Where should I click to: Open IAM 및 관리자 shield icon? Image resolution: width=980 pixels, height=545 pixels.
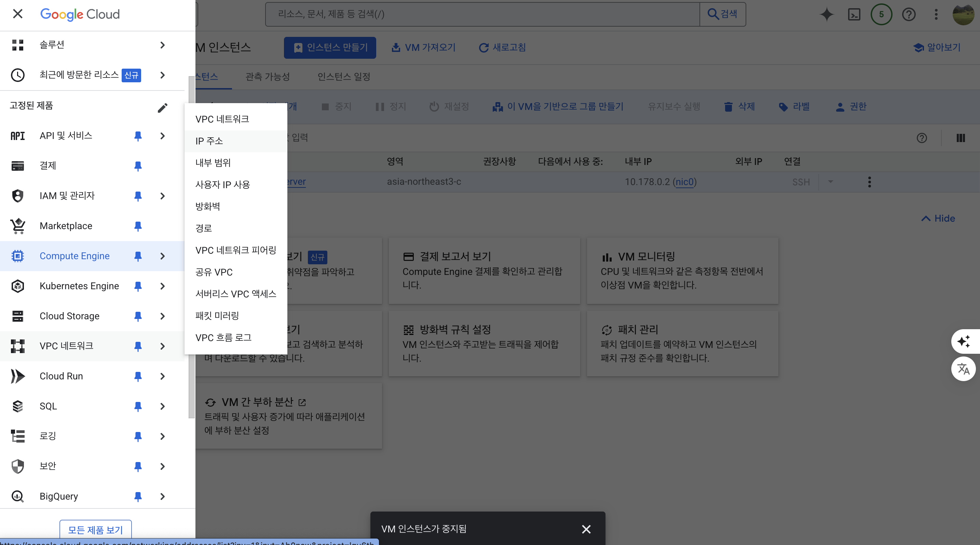tap(17, 196)
